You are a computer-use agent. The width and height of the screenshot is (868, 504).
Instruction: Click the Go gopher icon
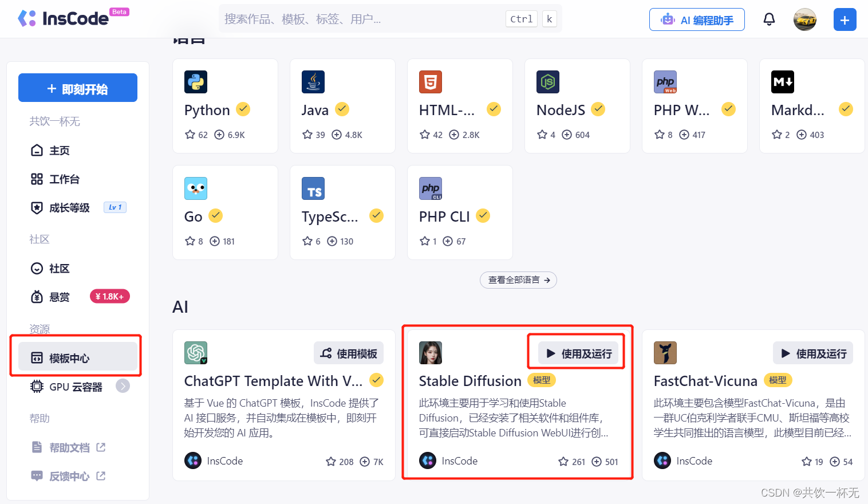196,188
